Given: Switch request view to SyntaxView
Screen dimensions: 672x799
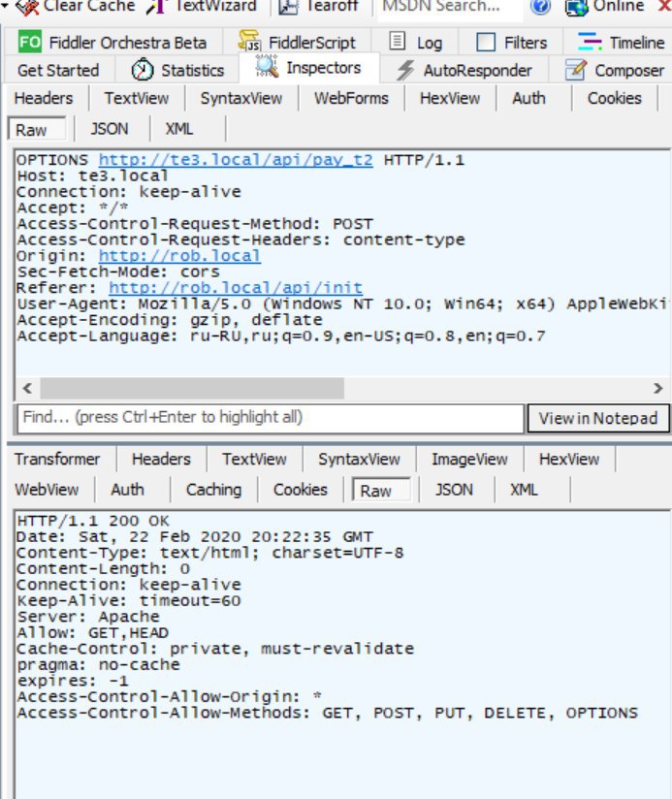Looking at the screenshot, I should point(241,98).
